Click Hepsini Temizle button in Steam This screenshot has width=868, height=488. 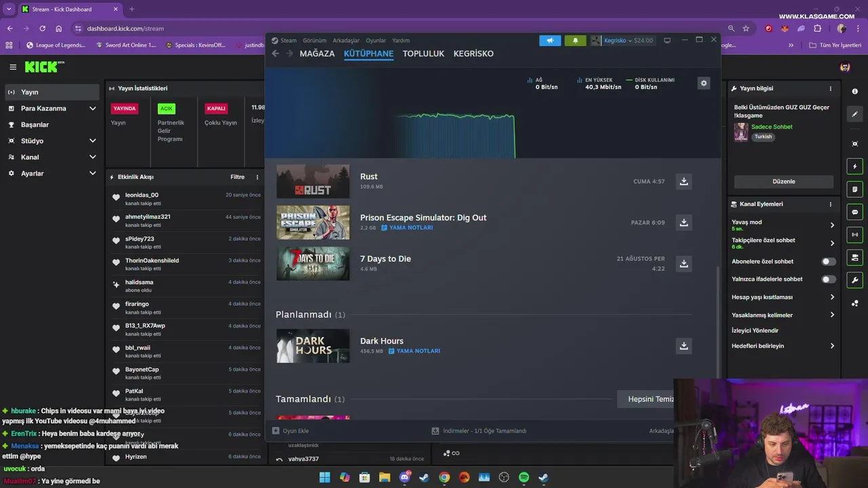[x=646, y=399]
